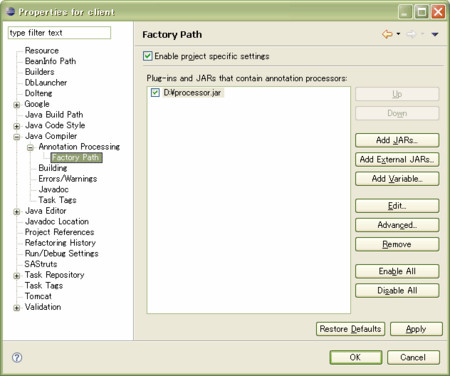Open Java Build Path page

[54, 115]
